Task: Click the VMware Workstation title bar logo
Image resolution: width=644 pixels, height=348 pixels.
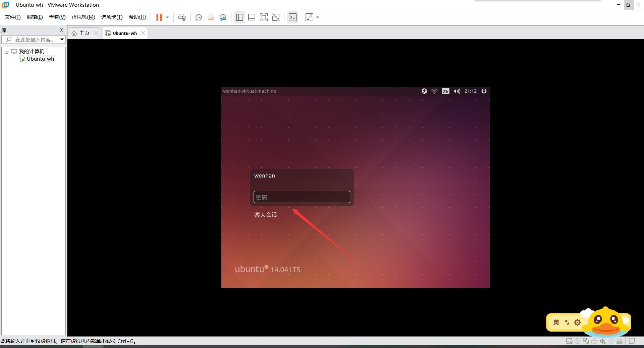Action: pyautogui.click(x=6, y=5)
